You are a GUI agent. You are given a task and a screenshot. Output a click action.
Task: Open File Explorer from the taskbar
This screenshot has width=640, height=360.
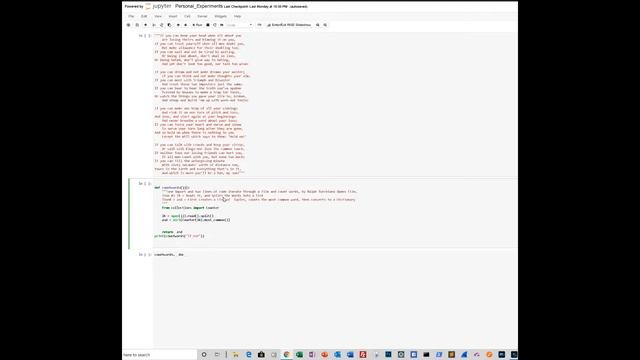point(236,355)
